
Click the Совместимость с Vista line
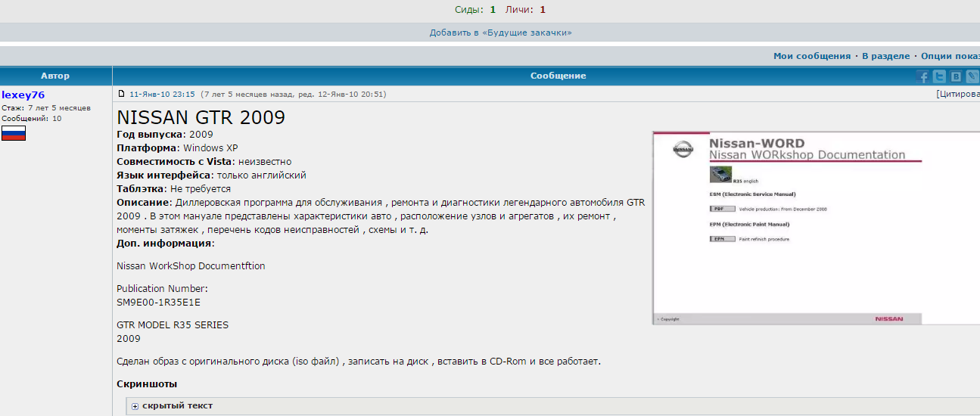pos(204,161)
